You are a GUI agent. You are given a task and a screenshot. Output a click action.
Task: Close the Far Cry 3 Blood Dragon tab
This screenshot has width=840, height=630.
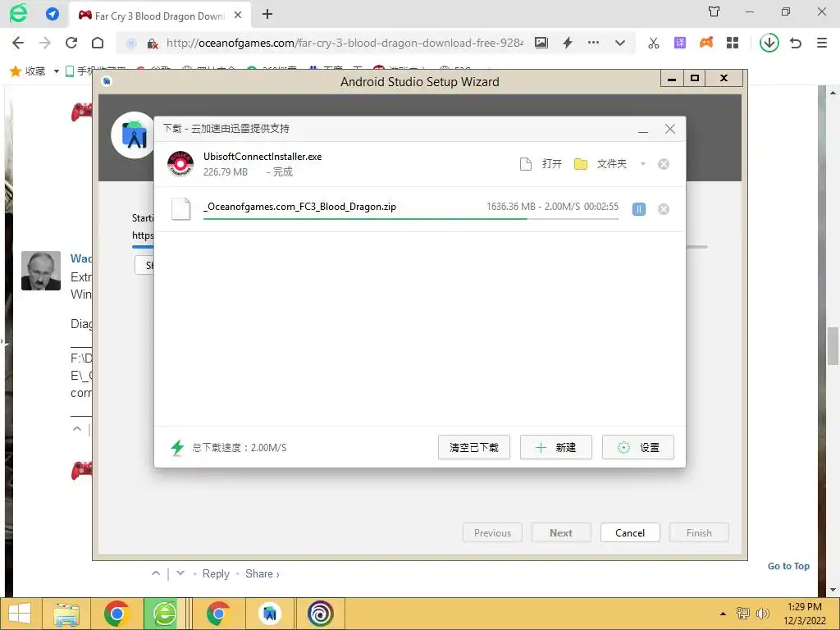point(238,15)
